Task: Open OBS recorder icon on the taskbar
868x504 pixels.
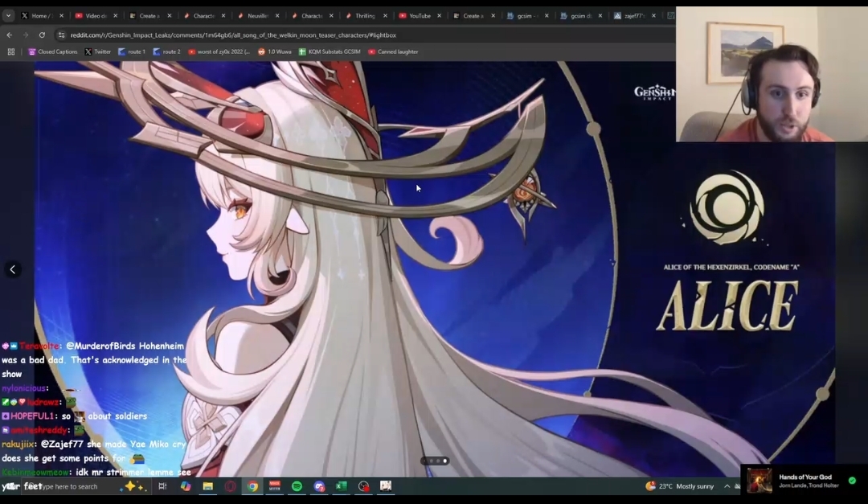Action: (x=364, y=486)
